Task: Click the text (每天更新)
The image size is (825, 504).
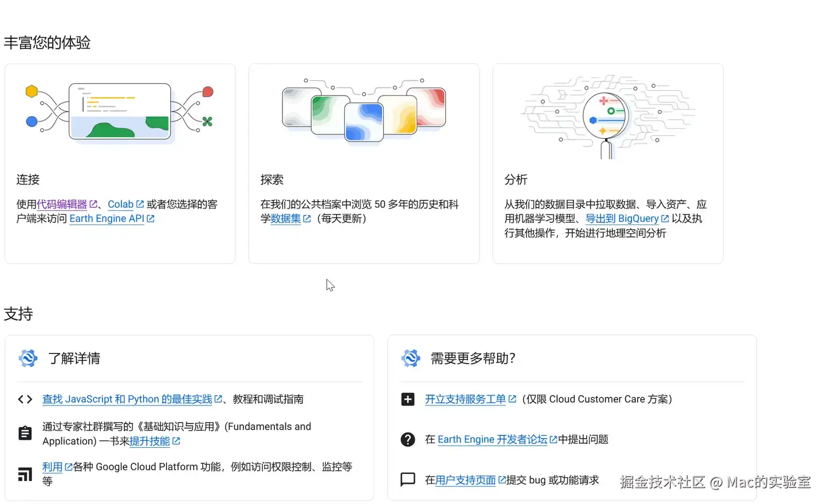Action: coord(341,219)
